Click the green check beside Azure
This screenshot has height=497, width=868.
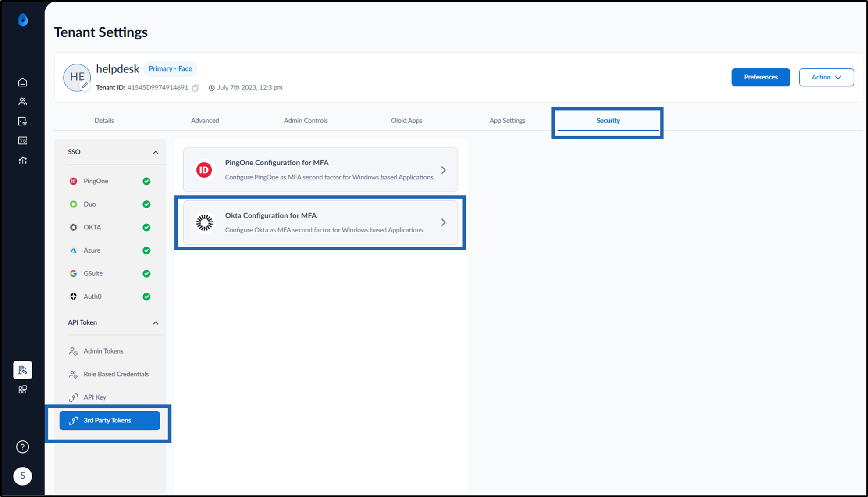coord(146,250)
